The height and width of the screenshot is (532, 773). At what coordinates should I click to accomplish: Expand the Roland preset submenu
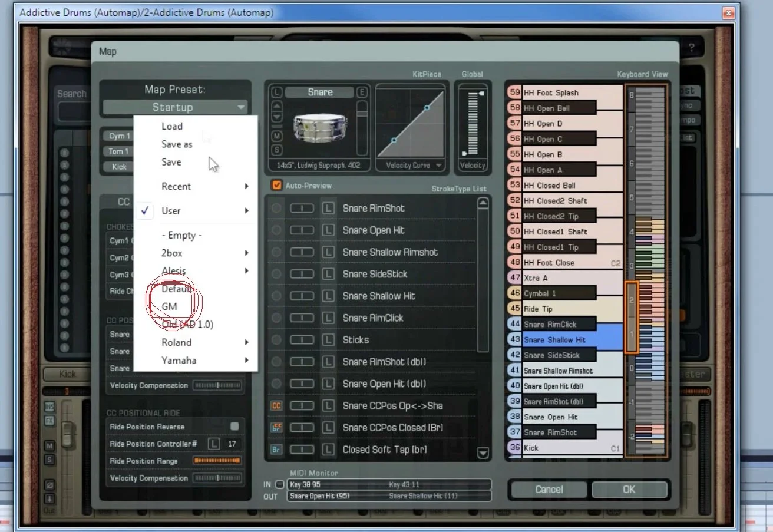196,342
